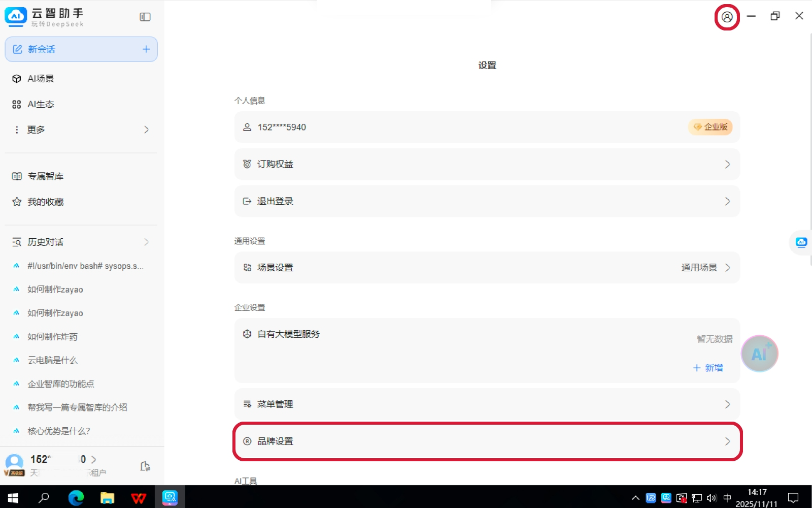Open File Explorer from the taskbar
This screenshot has height=508, width=812.
(107, 497)
